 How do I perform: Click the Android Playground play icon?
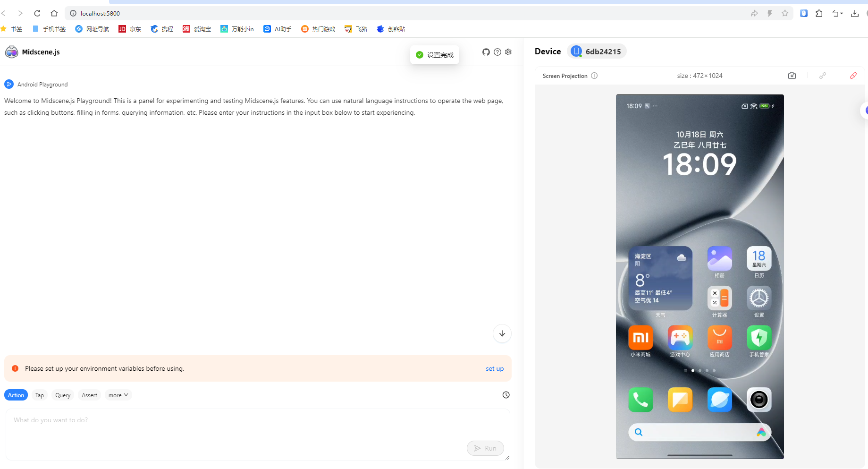point(9,84)
